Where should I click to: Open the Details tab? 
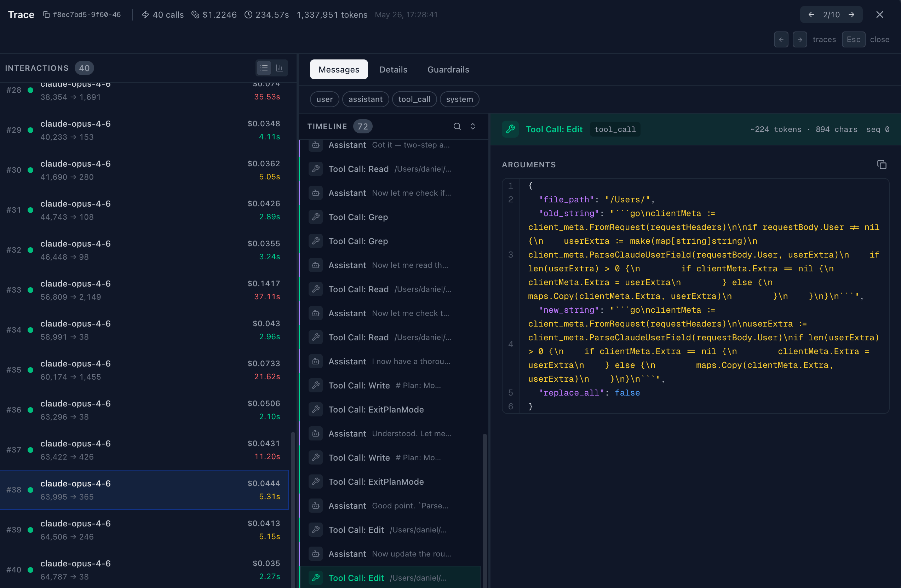point(393,70)
